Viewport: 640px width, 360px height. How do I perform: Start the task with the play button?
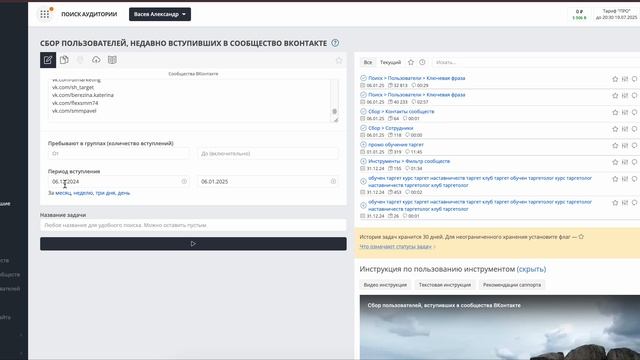point(193,244)
